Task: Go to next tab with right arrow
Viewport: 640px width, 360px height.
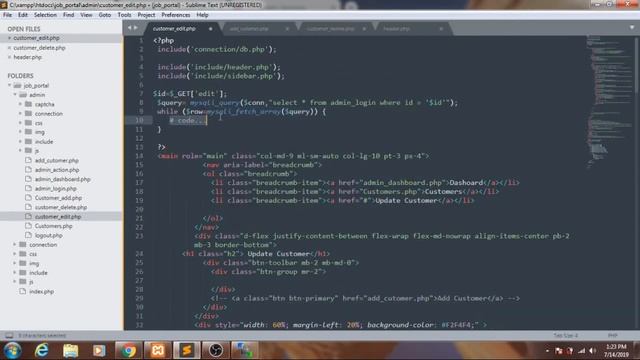Action: point(136,28)
